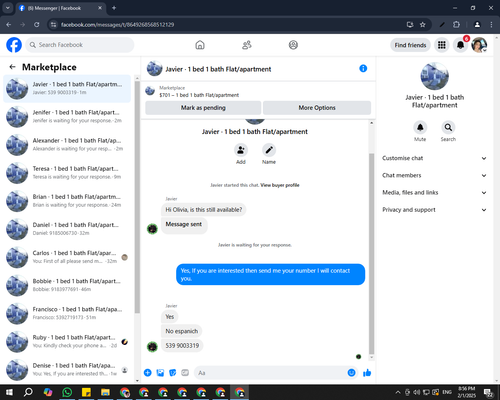Open conversation information icon
This screenshot has width=500, height=400.
tap(363, 68)
